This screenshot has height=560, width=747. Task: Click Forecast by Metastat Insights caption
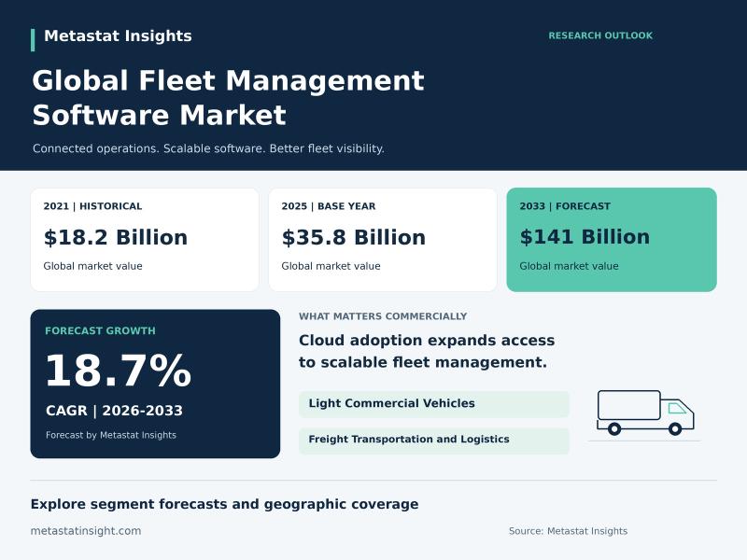(111, 435)
